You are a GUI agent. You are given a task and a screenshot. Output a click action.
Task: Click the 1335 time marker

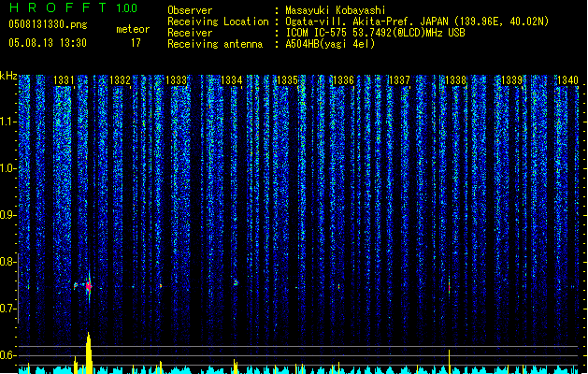[287, 80]
